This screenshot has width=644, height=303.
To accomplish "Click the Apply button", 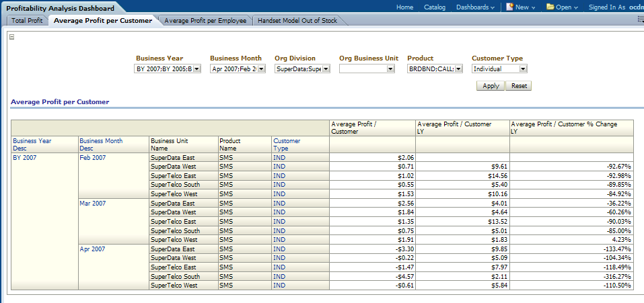I will coord(491,86).
